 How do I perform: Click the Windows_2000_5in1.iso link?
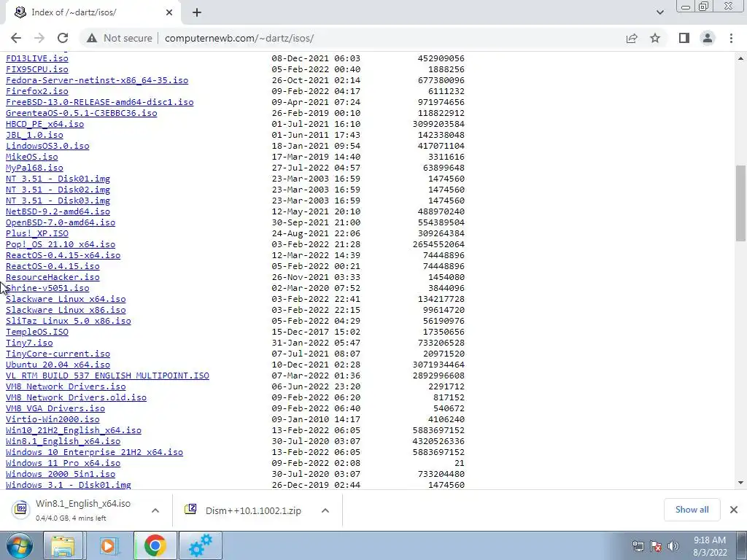click(x=61, y=474)
